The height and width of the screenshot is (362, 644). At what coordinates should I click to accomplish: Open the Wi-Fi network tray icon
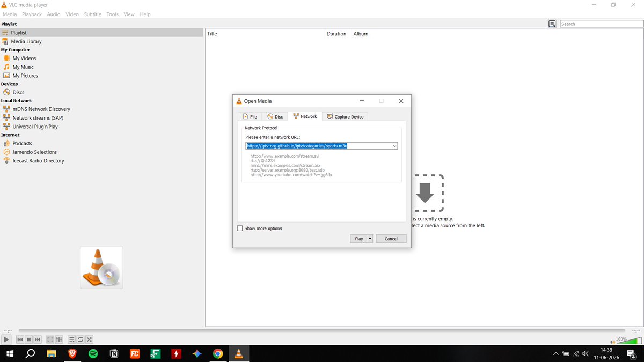[576, 354]
